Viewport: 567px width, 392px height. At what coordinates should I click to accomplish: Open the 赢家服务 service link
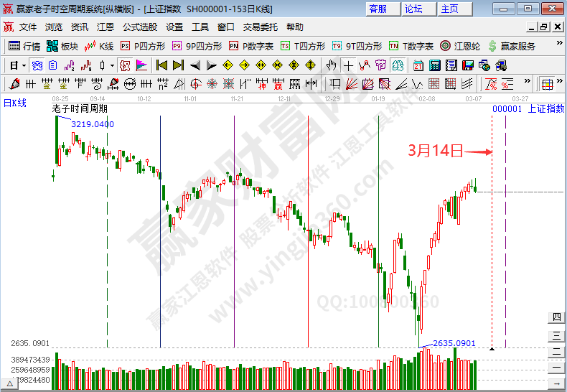click(510, 46)
